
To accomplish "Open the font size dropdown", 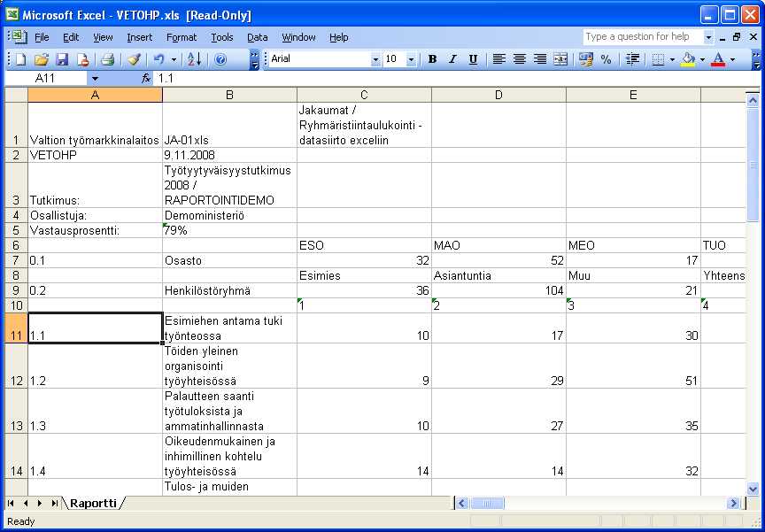I will [x=411, y=59].
